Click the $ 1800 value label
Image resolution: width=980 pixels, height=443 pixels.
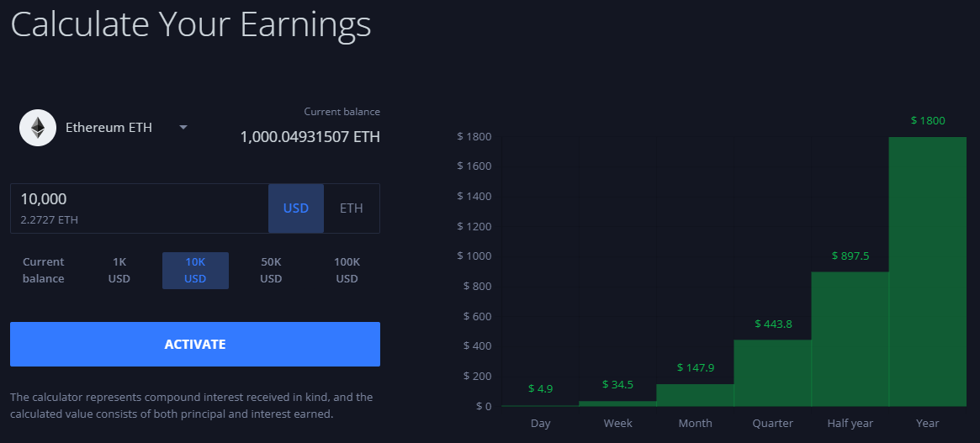pyautogui.click(x=928, y=120)
